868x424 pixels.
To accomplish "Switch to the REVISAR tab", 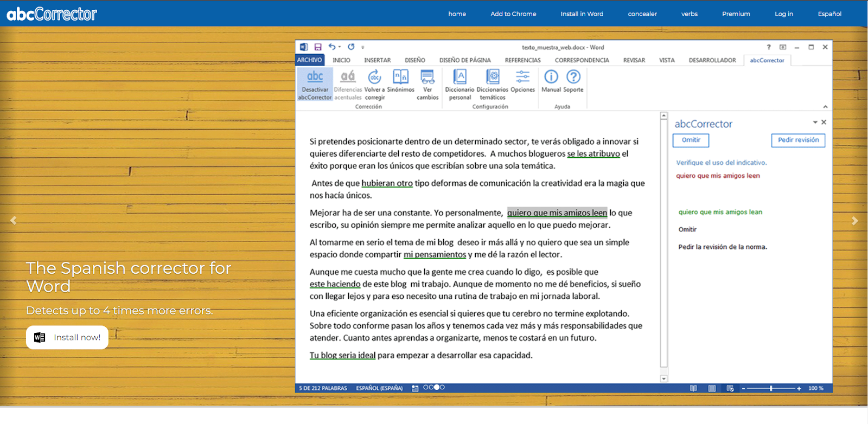I will 634,60.
